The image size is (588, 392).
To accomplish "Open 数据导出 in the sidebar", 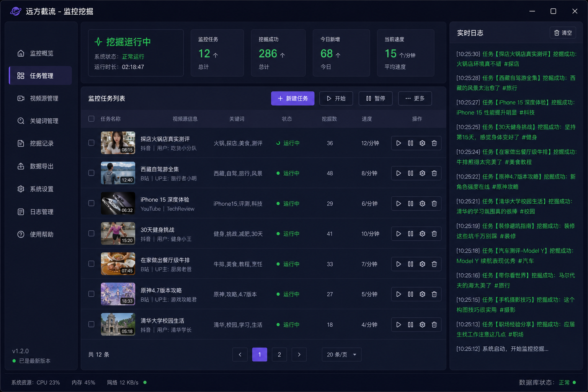I will 40,166.
